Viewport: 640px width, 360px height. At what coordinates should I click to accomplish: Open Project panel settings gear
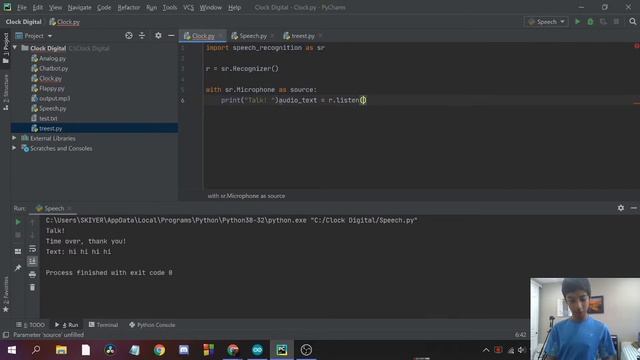point(158,36)
